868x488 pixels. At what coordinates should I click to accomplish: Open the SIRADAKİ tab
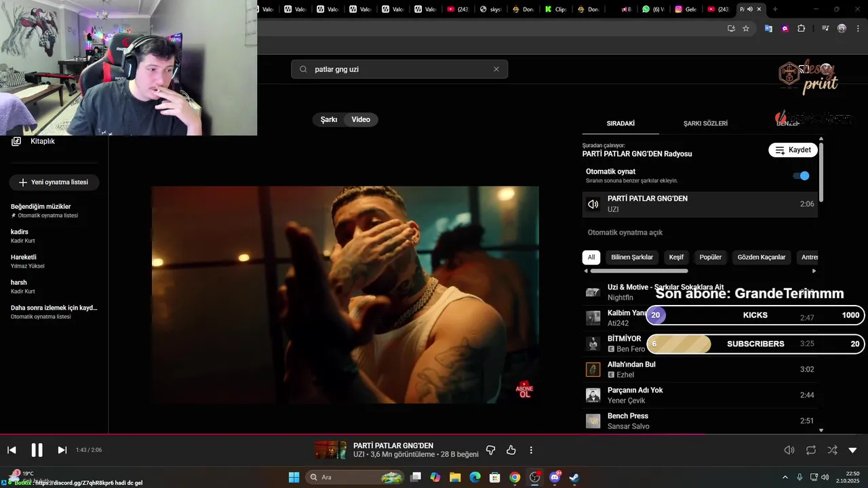[x=620, y=123]
